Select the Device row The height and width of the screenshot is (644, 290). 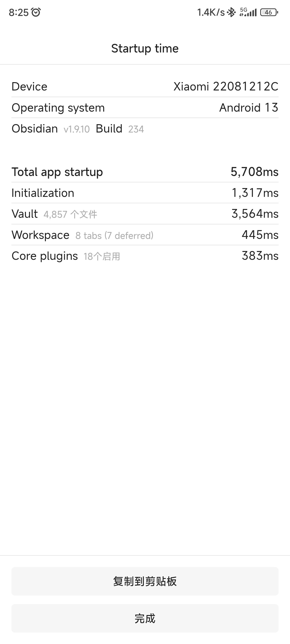pyautogui.click(x=145, y=86)
